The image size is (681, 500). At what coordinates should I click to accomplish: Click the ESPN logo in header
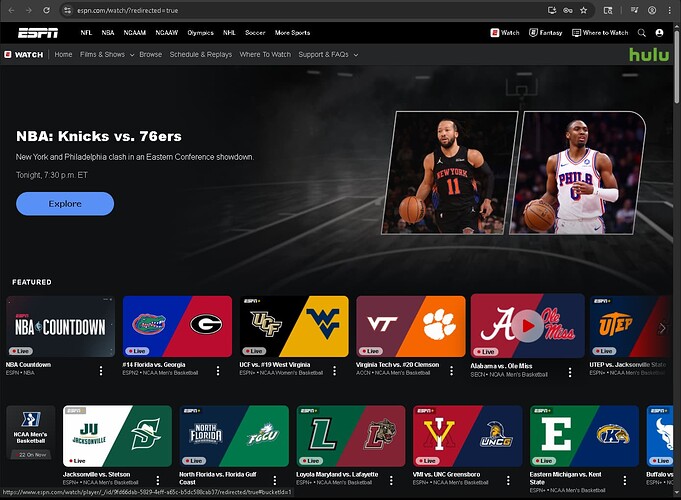coord(37,33)
